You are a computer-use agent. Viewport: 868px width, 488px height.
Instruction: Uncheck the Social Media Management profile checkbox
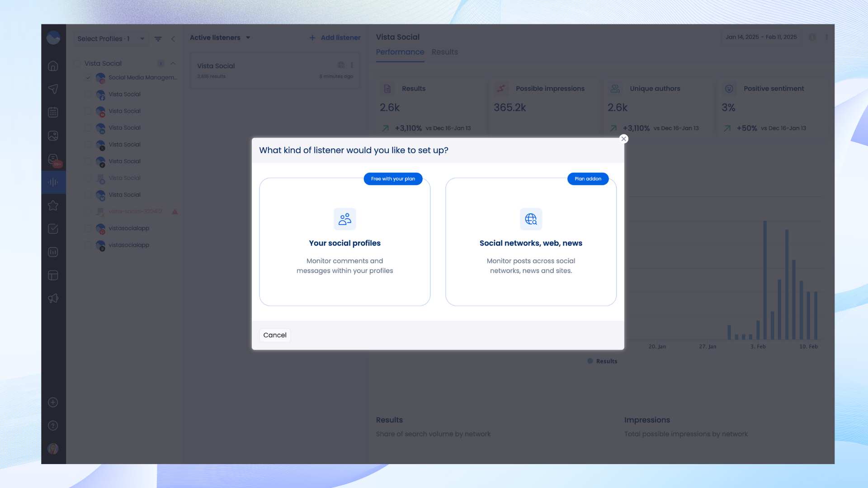point(88,78)
